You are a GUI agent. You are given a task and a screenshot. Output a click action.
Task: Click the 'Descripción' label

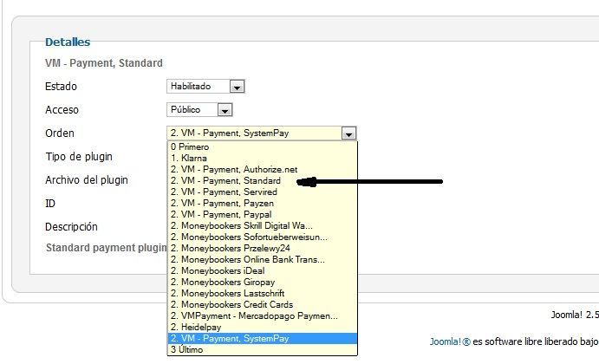pos(71,227)
